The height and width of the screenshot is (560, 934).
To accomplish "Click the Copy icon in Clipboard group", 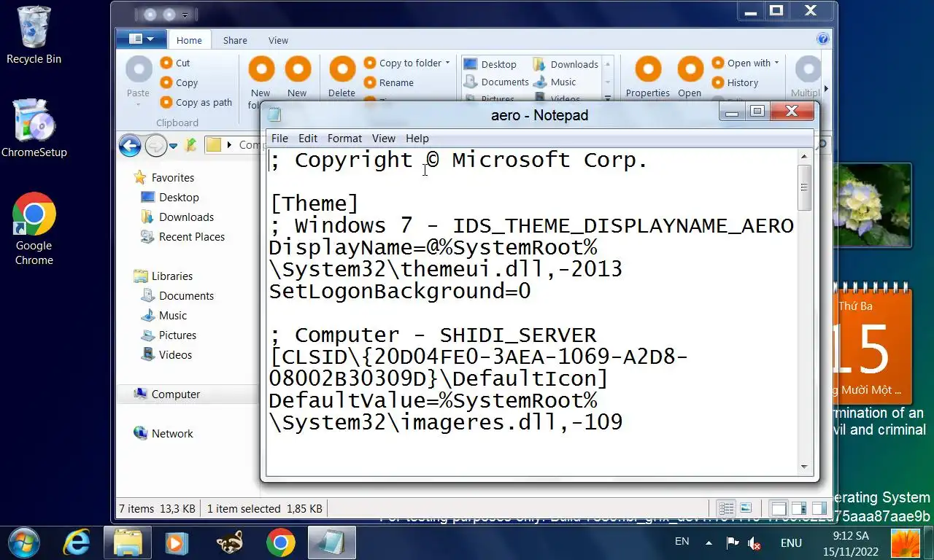I will (x=166, y=82).
